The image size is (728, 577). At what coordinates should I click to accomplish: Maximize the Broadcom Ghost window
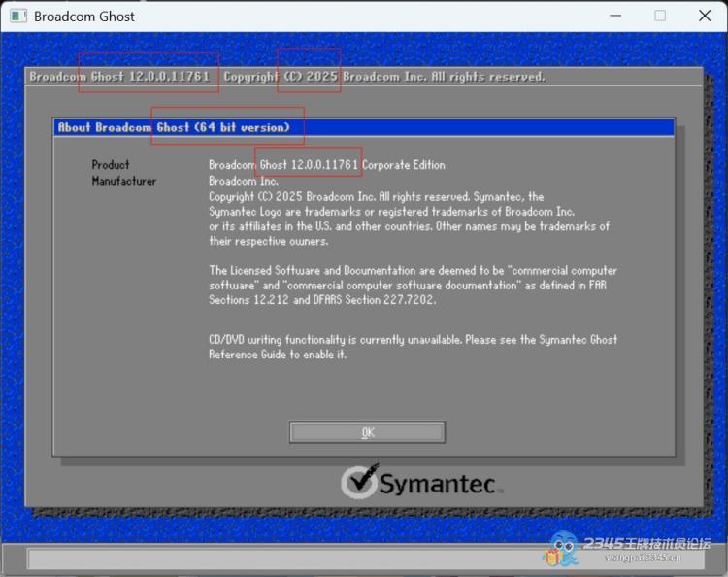click(660, 16)
